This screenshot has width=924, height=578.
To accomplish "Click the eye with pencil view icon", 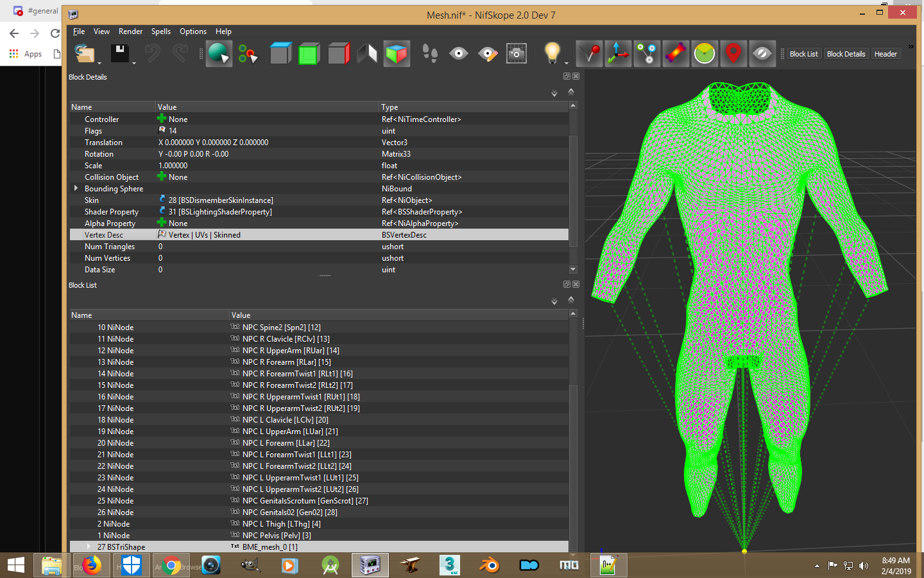I will (x=488, y=53).
